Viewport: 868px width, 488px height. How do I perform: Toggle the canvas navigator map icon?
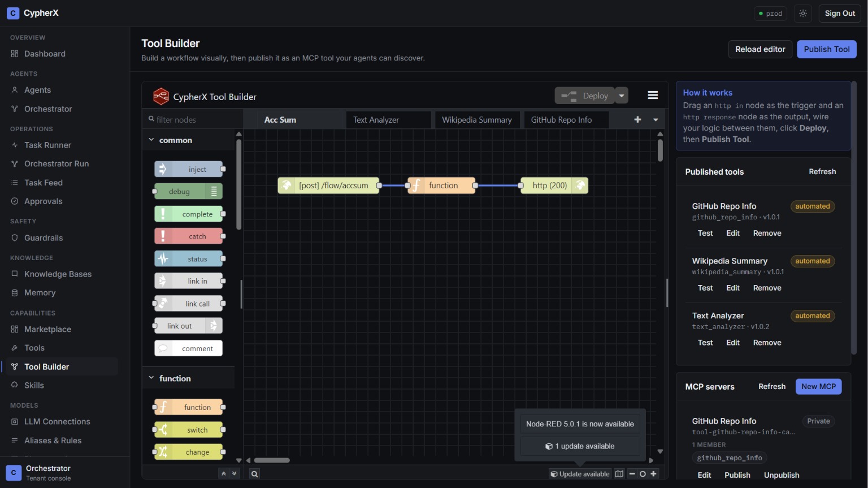(619, 474)
